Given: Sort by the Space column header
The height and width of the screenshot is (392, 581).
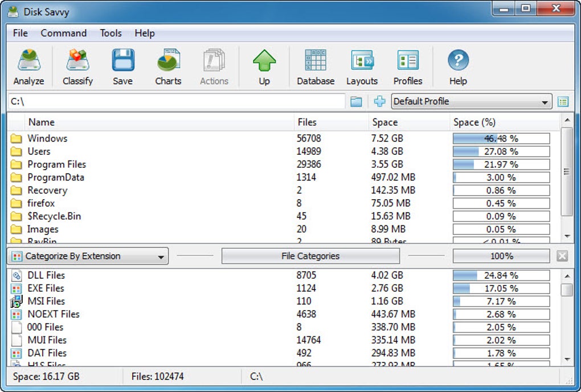Looking at the screenshot, I should (409, 122).
